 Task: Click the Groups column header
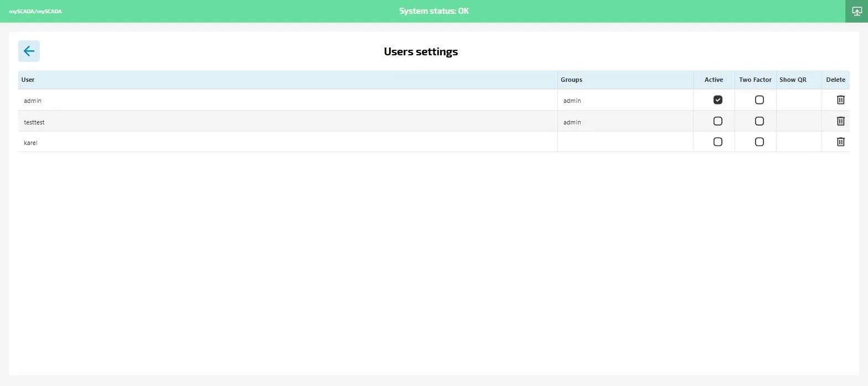pos(626,80)
